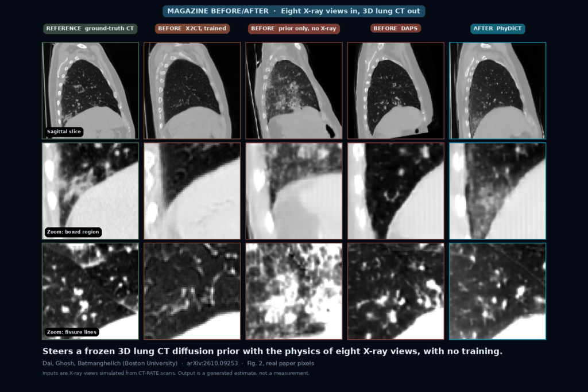Open the DAPS fissure lines zoom image
Viewport: 588px width, 392px height.
point(396,291)
